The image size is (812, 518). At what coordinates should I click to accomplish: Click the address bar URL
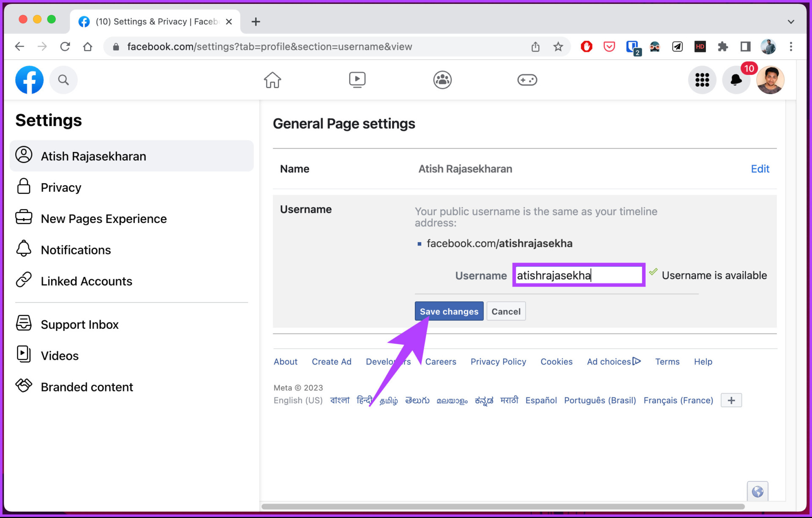(x=270, y=47)
